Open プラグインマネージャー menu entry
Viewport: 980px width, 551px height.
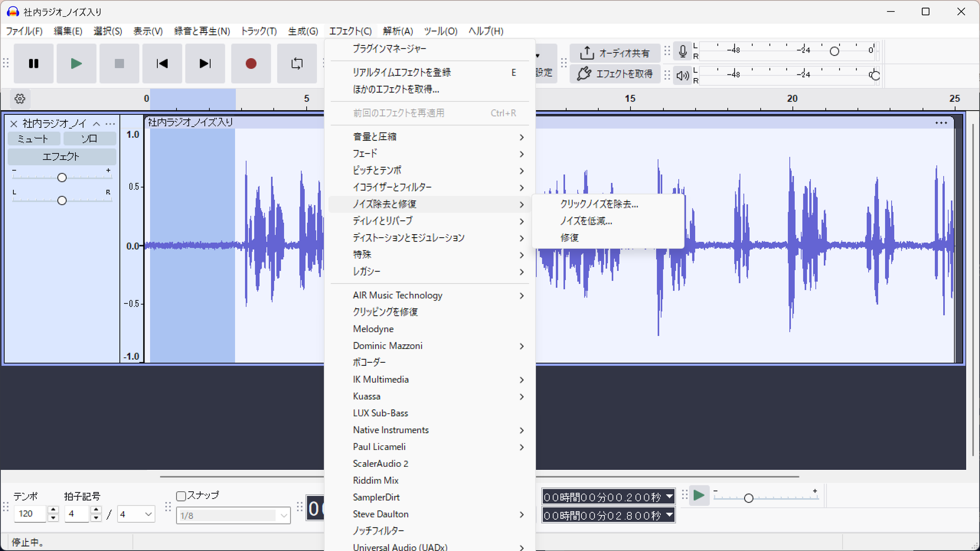(430, 48)
